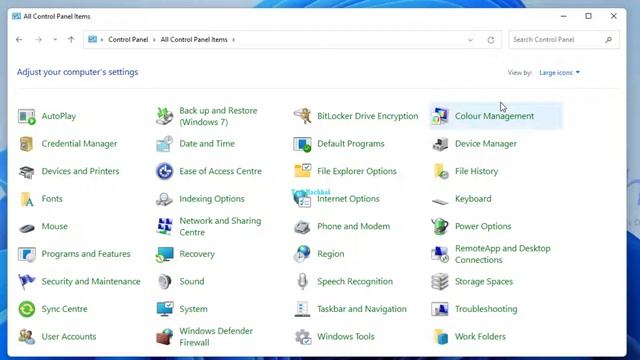Expand chevron after Control Panel breadcrumb
The height and width of the screenshot is (360, 640).
[154, 40]
